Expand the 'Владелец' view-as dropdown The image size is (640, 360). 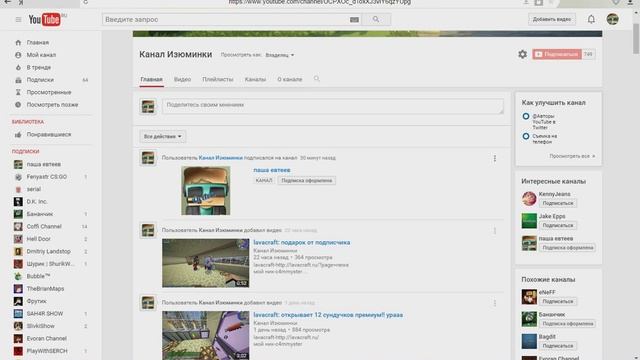280,55
